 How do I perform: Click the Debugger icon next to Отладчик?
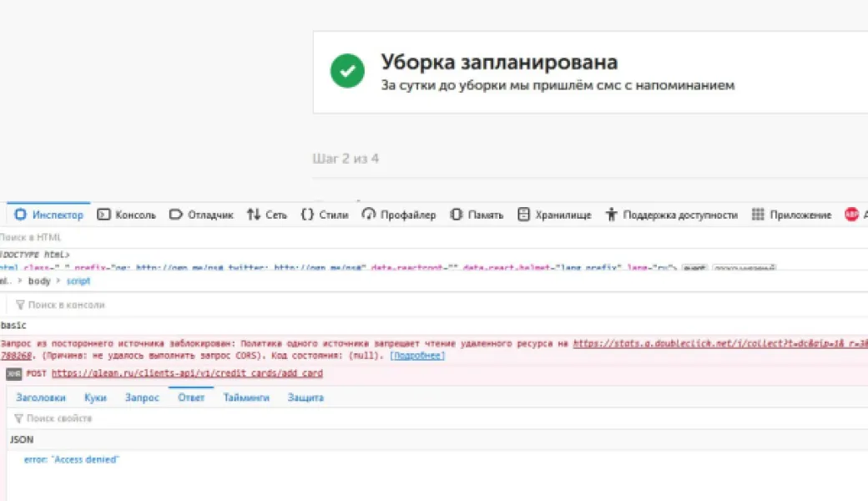coord(175,215)
